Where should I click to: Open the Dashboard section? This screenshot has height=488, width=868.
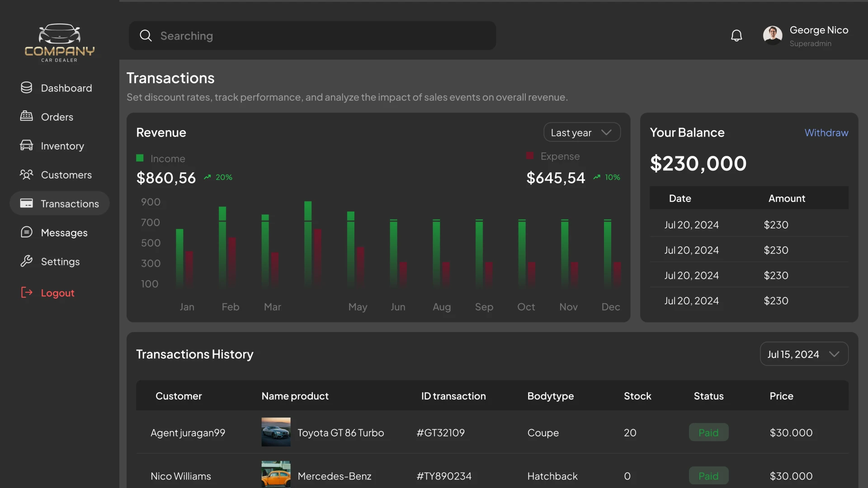point(66,88)
